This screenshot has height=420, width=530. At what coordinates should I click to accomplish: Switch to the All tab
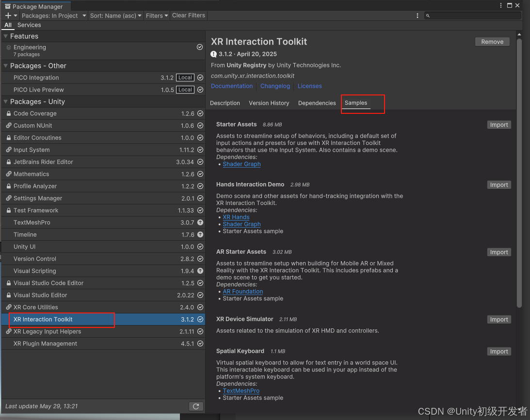point(8,25)
